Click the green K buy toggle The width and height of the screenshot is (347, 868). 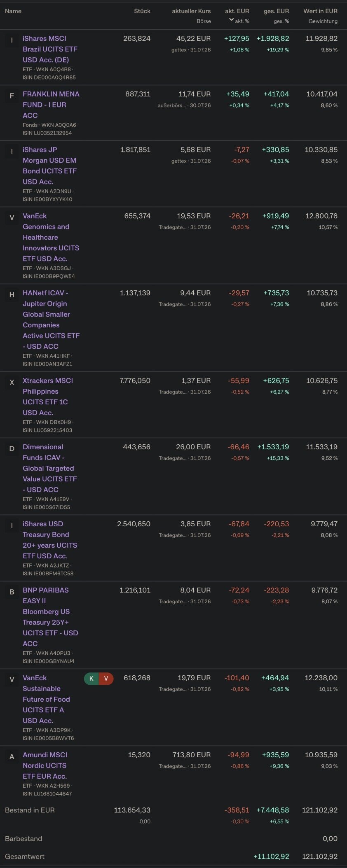tap(91, 679)
